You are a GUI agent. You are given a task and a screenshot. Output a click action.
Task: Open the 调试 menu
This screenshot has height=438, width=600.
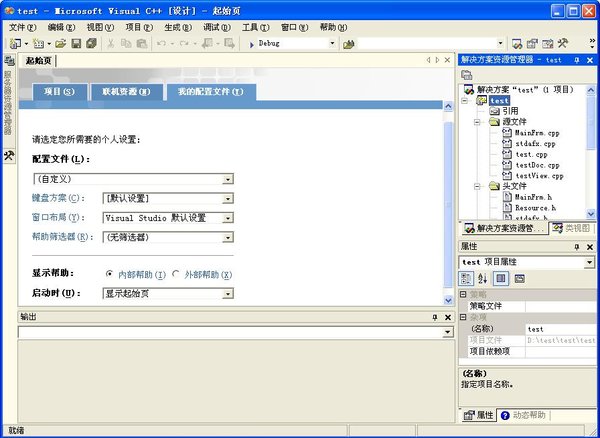[217, 27]
